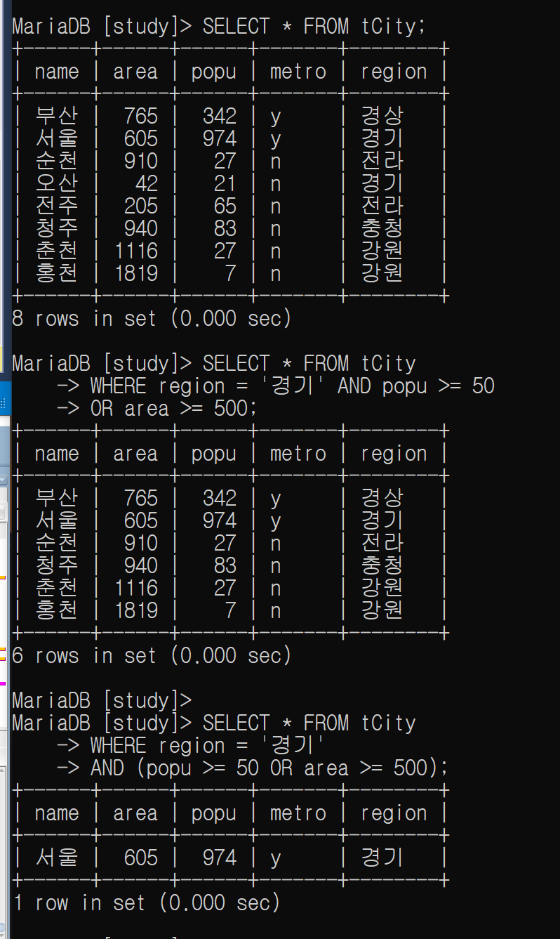Screen dimensions: 560x939
Task: Click 'popu' header of the 6-row result
Action: (214, 454)
